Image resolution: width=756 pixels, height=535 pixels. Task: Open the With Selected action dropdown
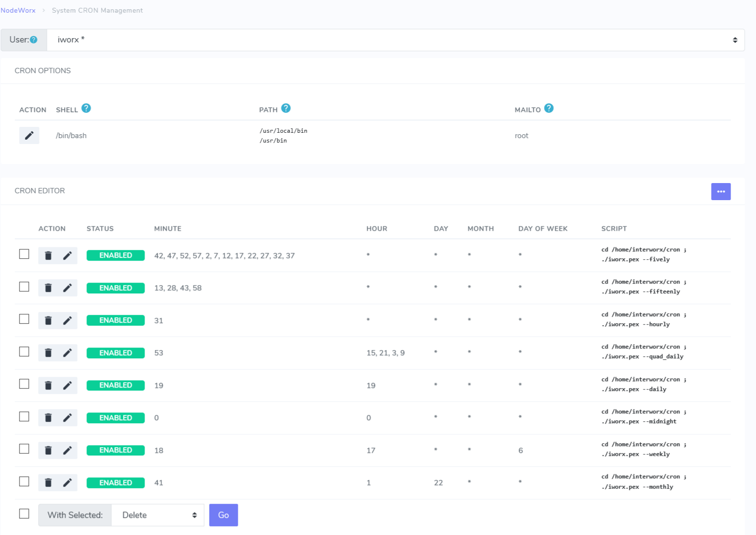point(157,514)
